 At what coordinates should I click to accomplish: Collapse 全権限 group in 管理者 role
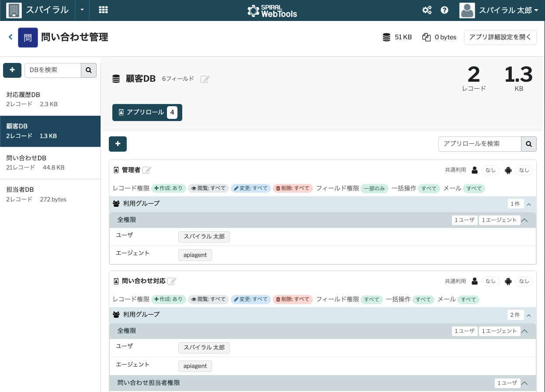point(525,220)
